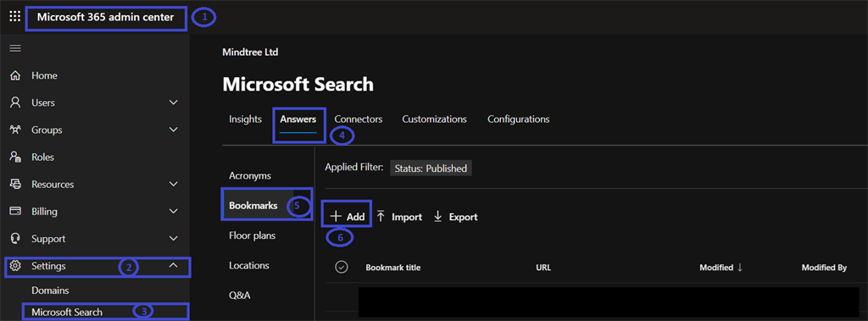Sort by the Modified By column header
The height and width of the screenshot is (321, 868).
point(824,268)
